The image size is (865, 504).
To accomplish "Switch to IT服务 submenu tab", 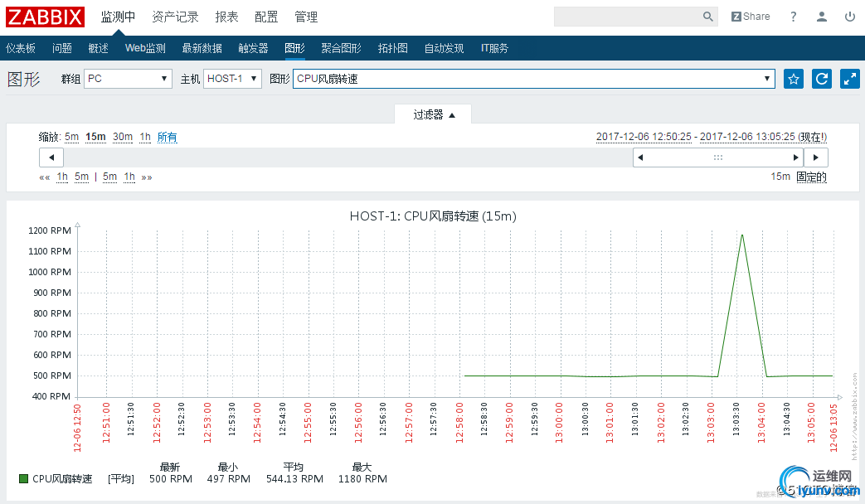I will (495, 48).
